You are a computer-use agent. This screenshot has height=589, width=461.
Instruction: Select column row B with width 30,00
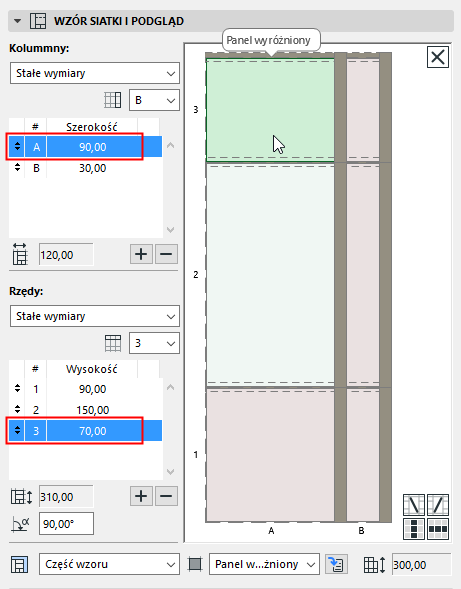point(86,168)
